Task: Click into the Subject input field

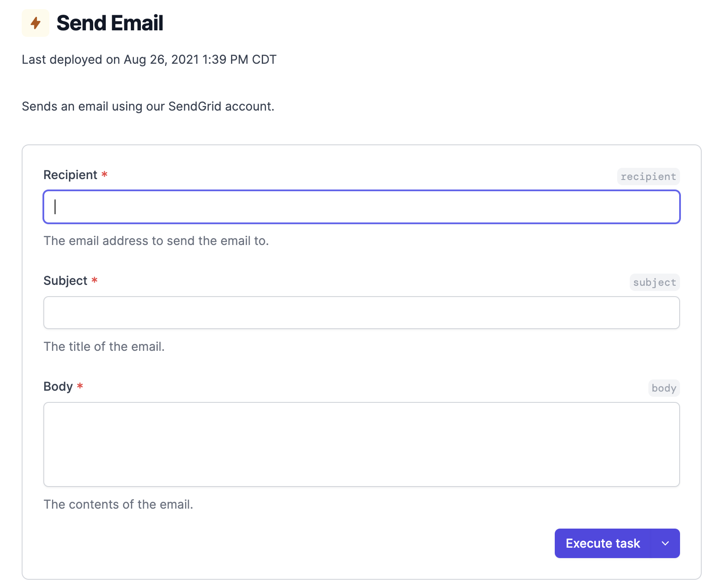Action: click(361, 313)
